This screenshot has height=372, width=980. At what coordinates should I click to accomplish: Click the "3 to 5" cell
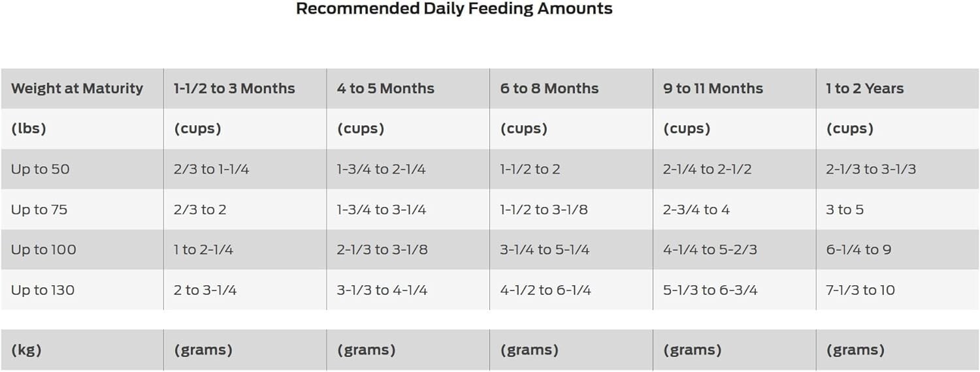pos(845,209)
